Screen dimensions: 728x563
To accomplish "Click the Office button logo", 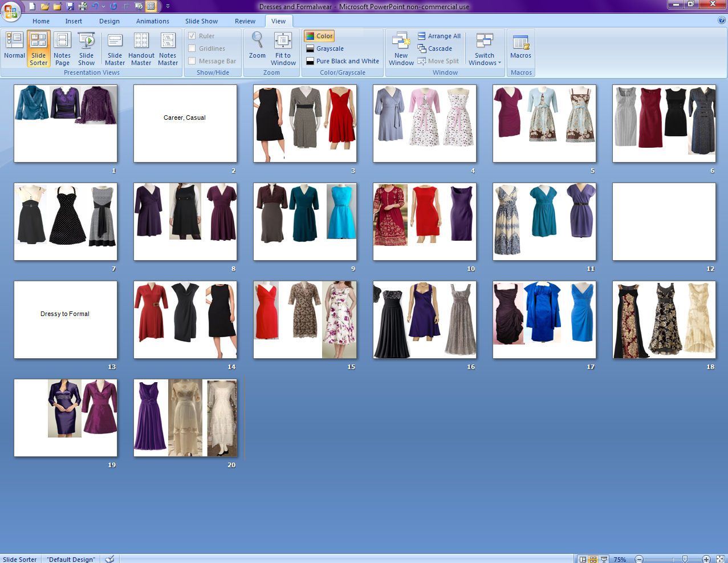I will pyautogui.click(x=11, y=11).
